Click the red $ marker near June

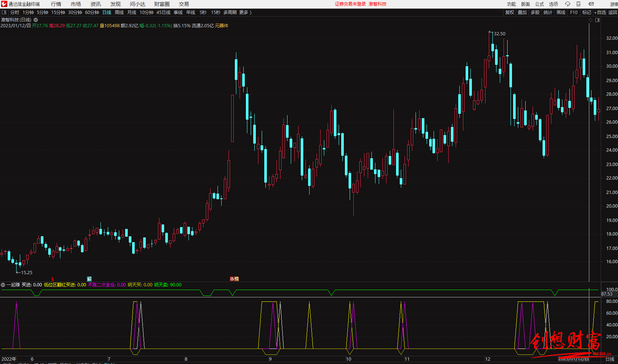pyautogui.click(x=53, y=279)
